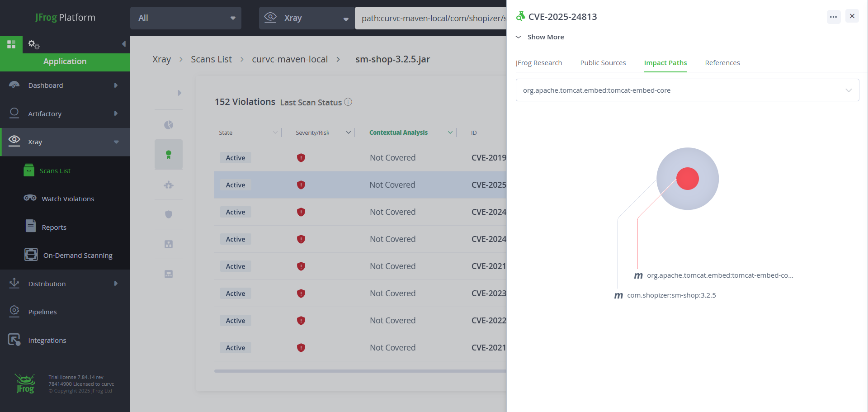Screen dimensions: 868x412
Task: Click the info icon beside Last Scan Status
Action: click(348, 102)
